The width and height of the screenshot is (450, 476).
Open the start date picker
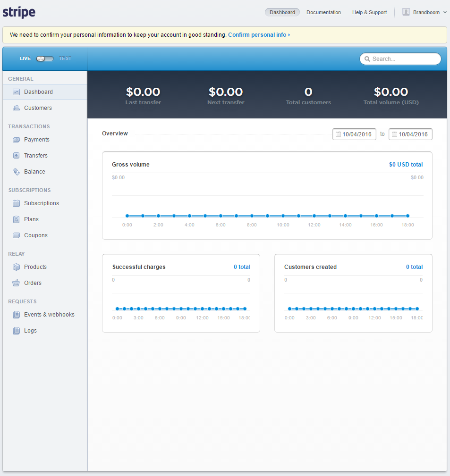click(x=354, y=134)
